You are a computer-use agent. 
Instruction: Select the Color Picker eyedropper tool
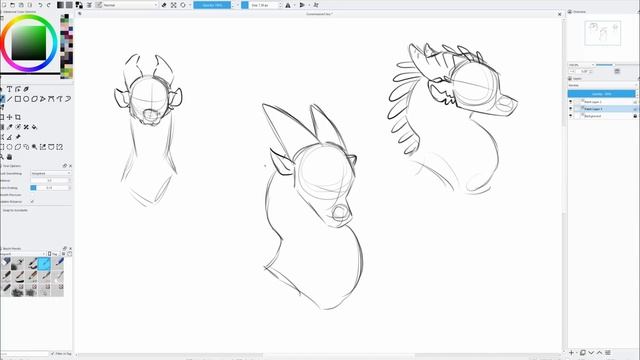(9, 127)
